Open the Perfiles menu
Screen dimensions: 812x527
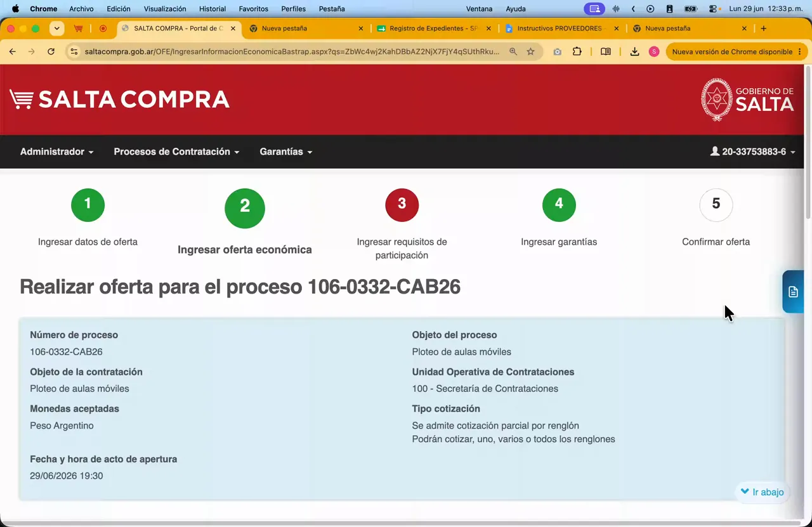293,9
